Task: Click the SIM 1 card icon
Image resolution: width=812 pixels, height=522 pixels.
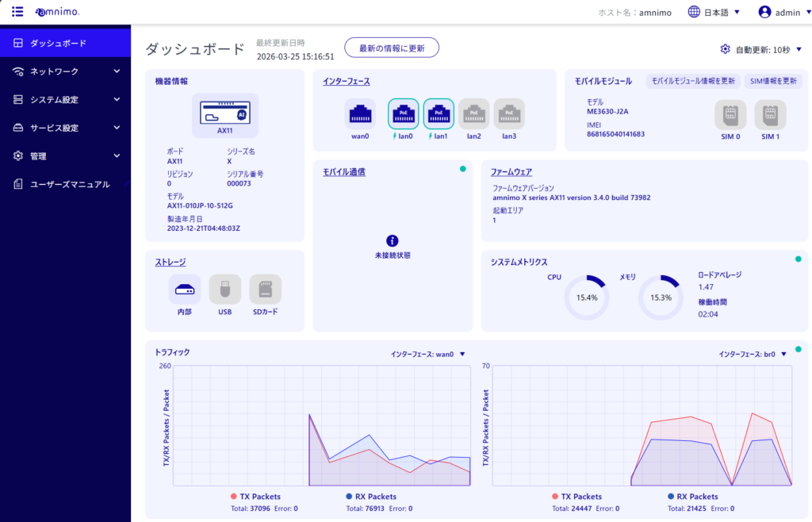Action: pos(770,115)
